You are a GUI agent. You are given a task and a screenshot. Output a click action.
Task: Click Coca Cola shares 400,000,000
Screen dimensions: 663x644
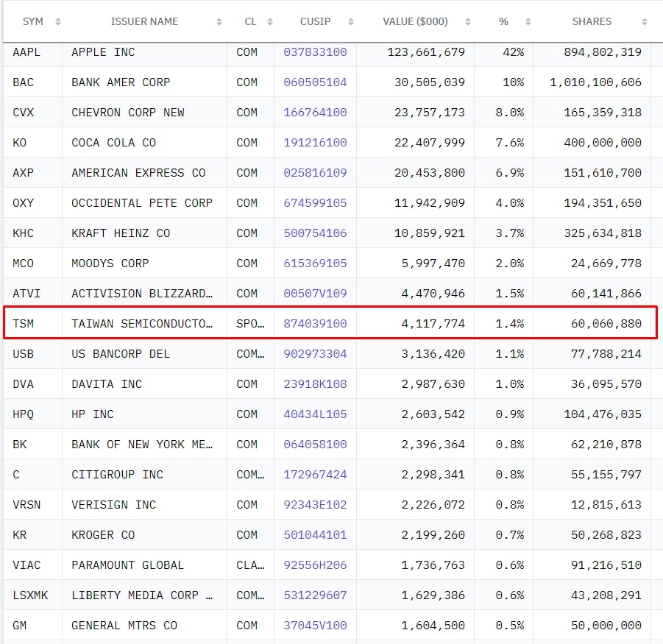coord(603,143)
